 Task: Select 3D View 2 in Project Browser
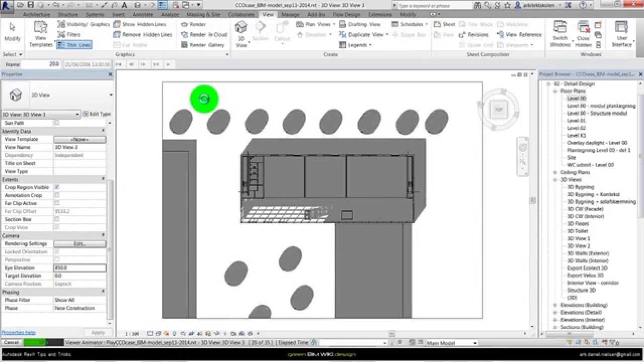coord(579,246)
